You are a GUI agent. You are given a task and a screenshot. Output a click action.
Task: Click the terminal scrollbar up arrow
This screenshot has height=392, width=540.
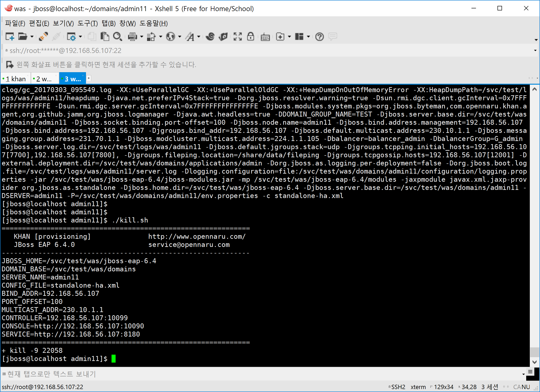click(534, 90)
